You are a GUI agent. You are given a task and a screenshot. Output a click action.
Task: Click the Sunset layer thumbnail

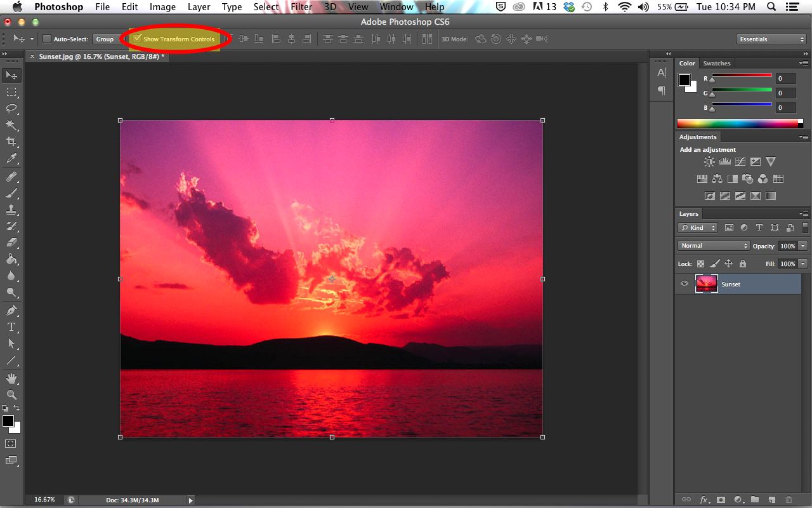706,284
